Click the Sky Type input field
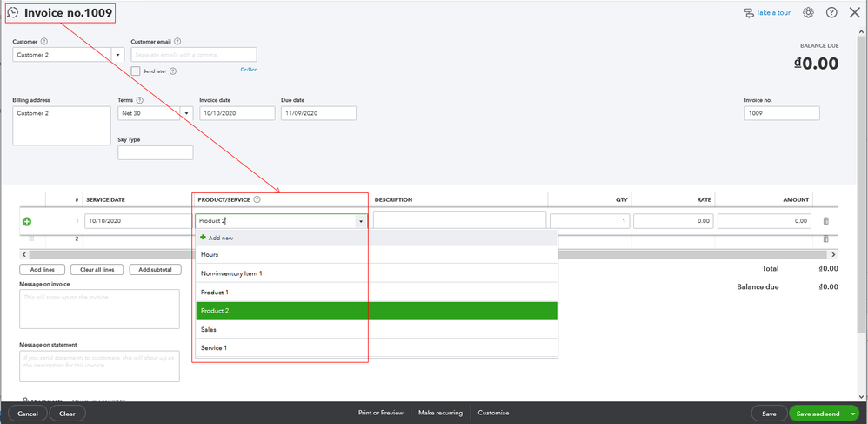 tap(156, 152)
